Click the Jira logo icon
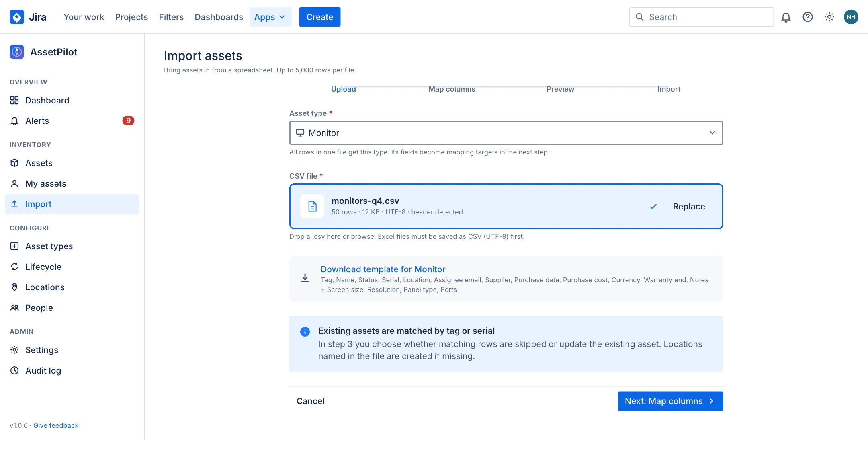 tap(17, 17)
